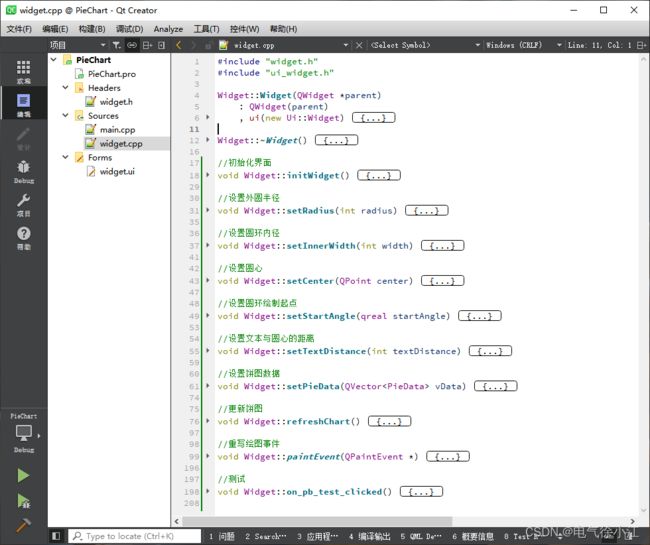This screenshot has width=650, height=545.
Task: Switch to Edit mode in sidebar
Action: 23,104
